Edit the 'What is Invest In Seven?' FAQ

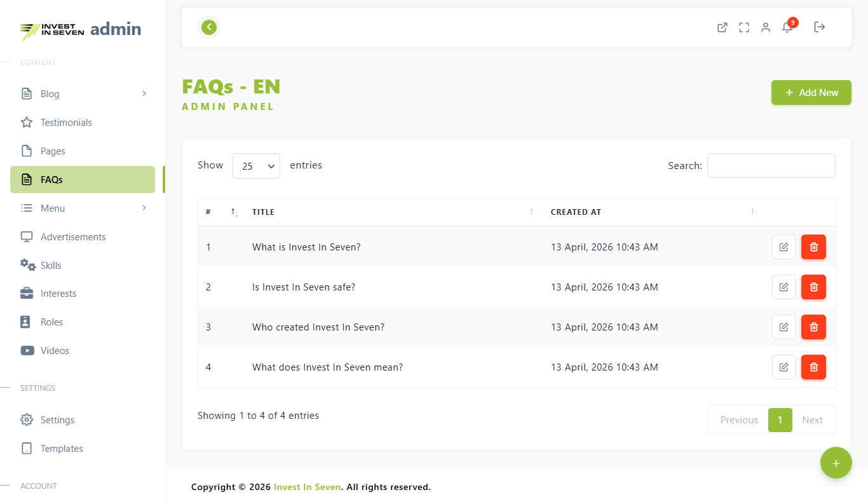pos(783,247)
